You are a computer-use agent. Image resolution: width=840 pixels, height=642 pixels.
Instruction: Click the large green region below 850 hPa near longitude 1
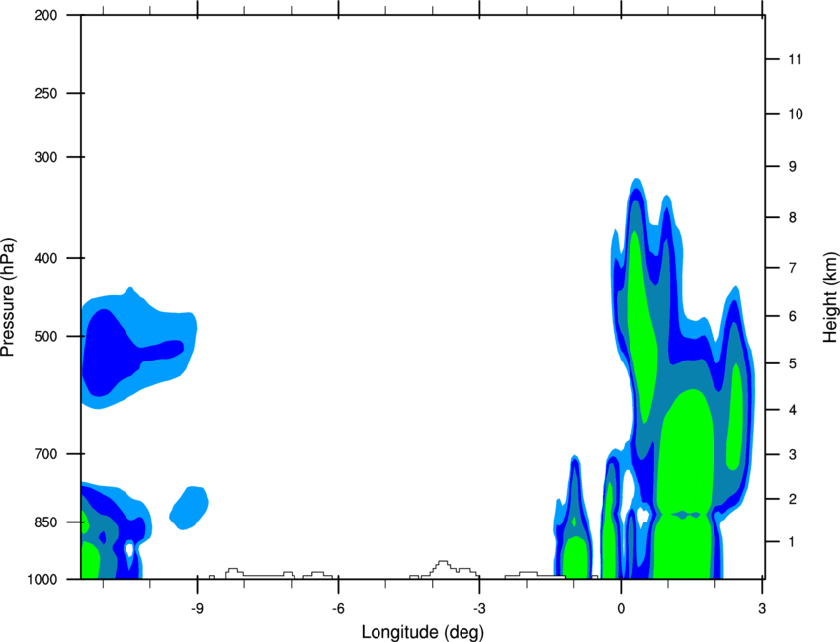pos(682,546)
